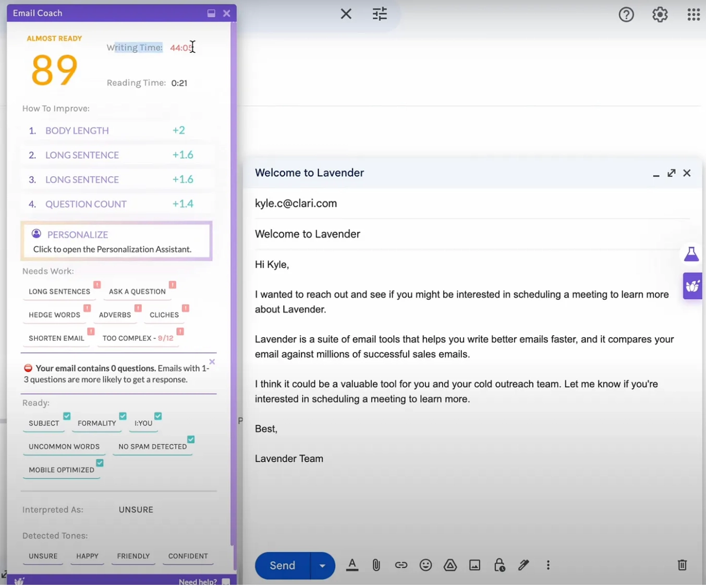Image resolution: width=706 pixels, height=588 pixels.
Task: Open more options three-dot menu
Action: click(x=547, y=565)
